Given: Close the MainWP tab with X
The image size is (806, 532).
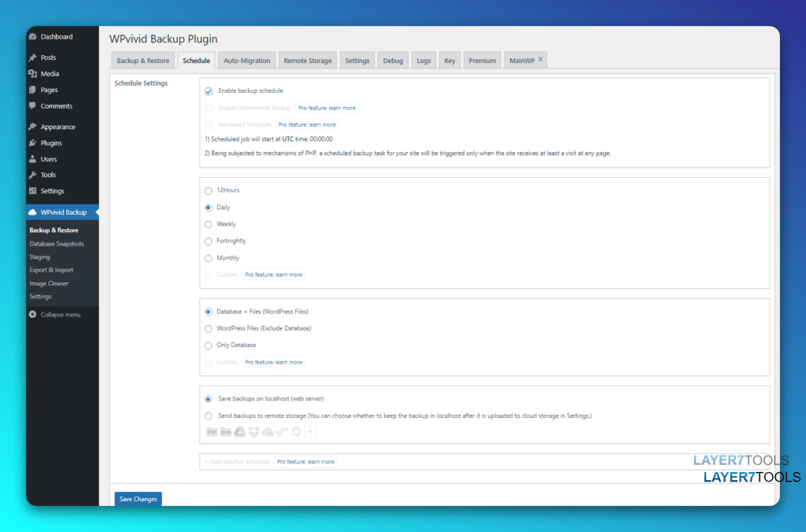Looking at the screenshot, I should 540,59.
